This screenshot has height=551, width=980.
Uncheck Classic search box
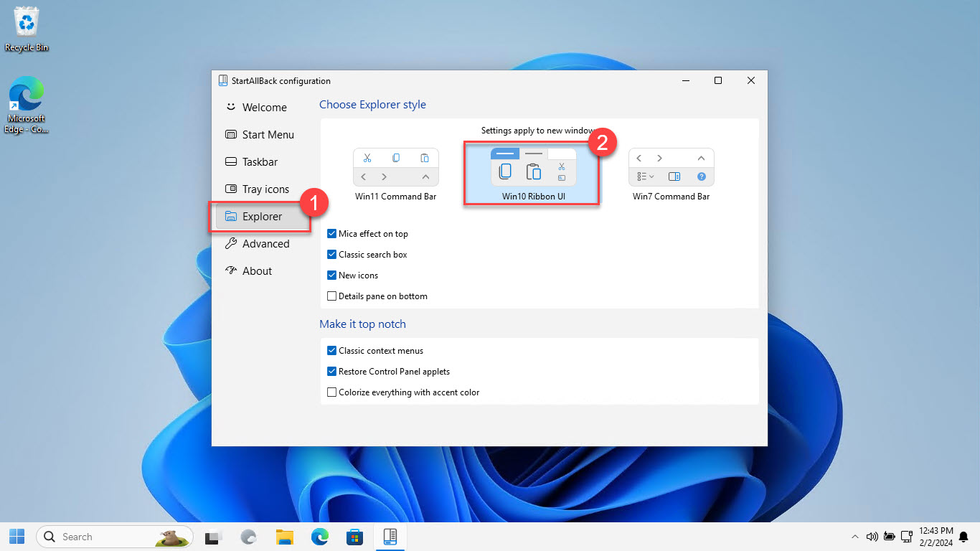(331, 255)
